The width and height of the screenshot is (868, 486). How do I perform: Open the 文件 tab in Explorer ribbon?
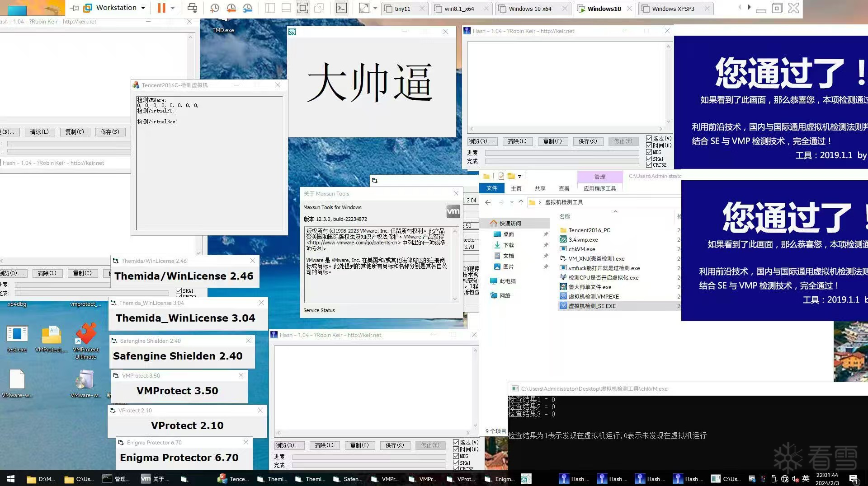coord(492,188)
